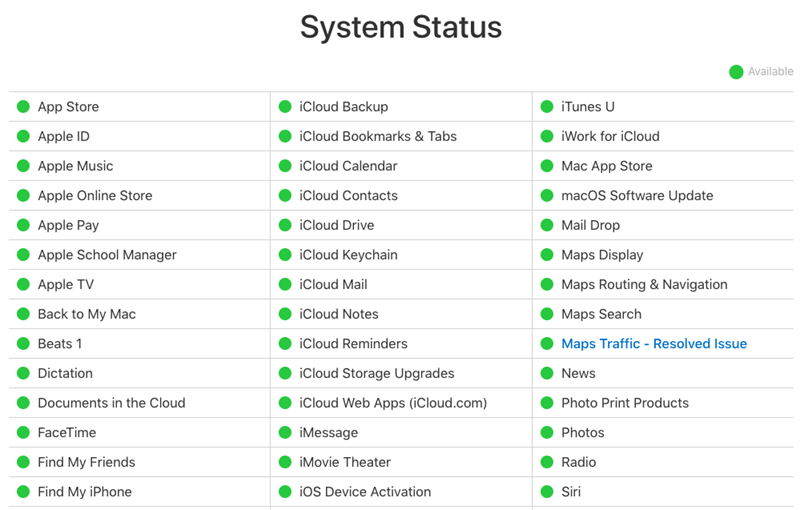Click the System Status heading
The height and width of the screenshot is (510, 800).
click(x=401, y=27)
